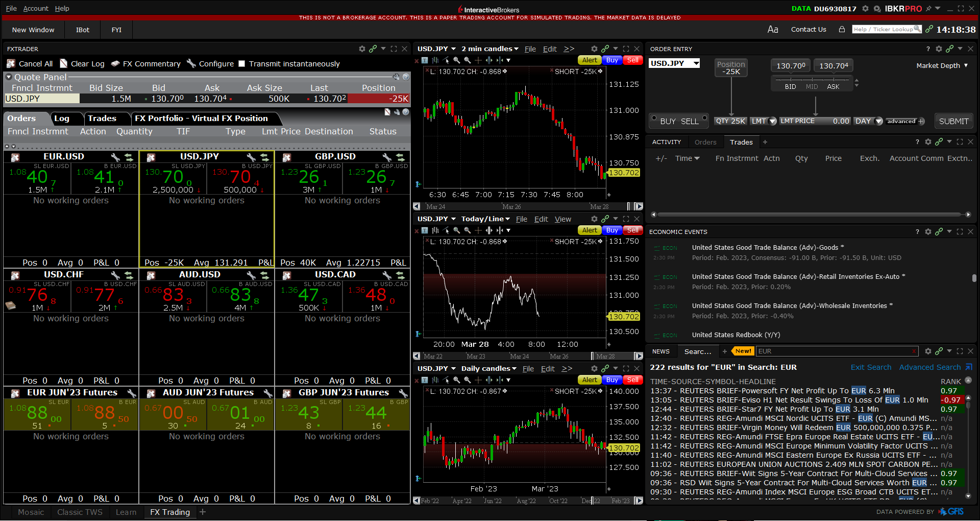Select BUY radio button in Order Entry
The height and width of the screenshot is (521, 980).
click(x=654, y=119)
